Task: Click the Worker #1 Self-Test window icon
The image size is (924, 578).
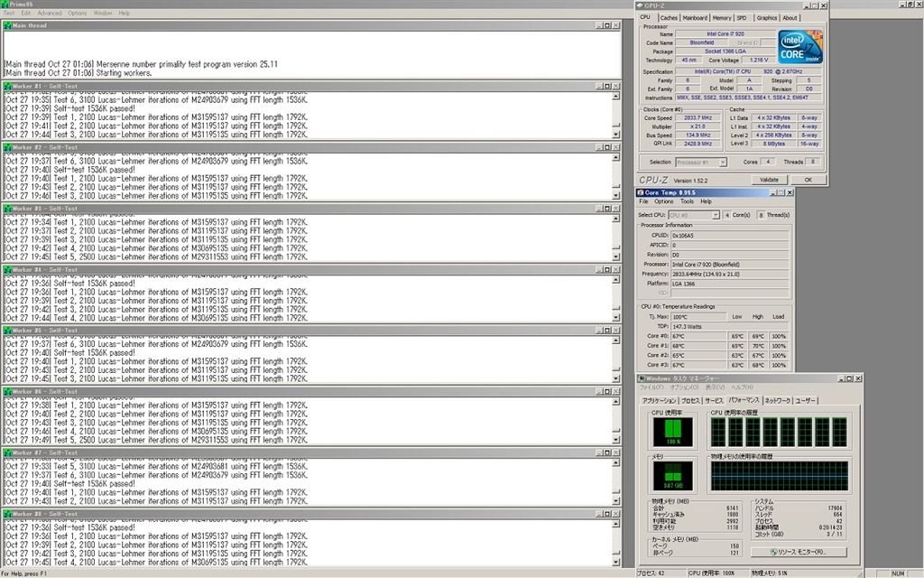Action: pos(7,86)
